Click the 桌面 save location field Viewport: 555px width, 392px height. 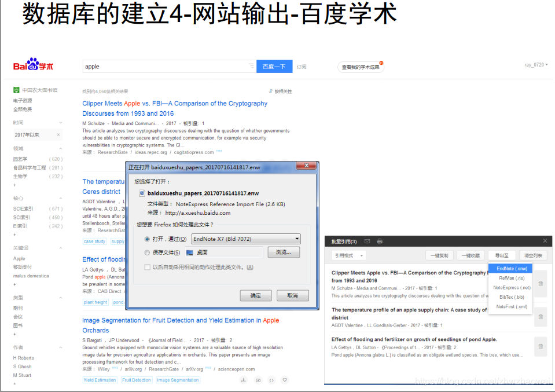[x=224, y=252]
